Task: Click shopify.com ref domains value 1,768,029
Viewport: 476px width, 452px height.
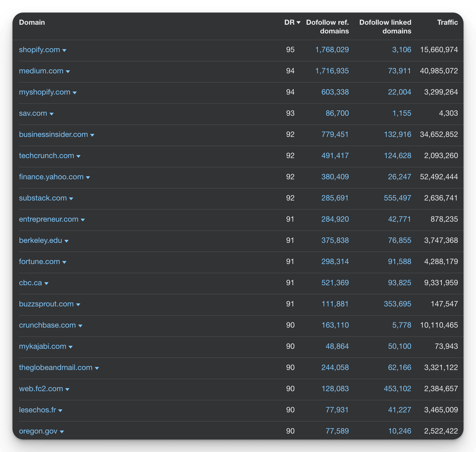Action: 332,50
